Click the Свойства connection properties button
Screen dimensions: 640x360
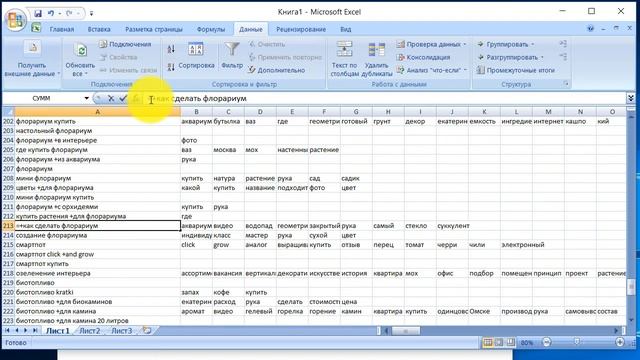(119, 57)
